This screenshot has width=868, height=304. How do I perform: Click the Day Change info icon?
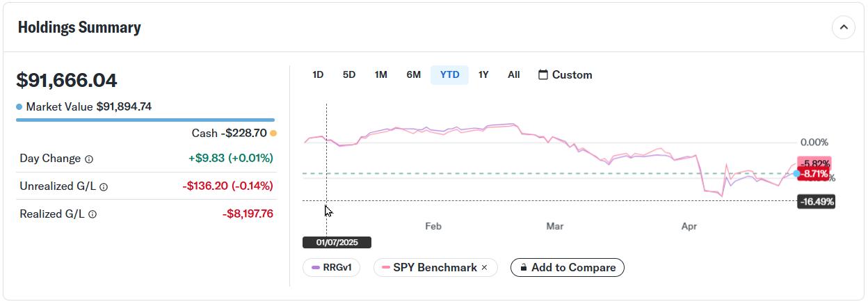click(89, 159)
